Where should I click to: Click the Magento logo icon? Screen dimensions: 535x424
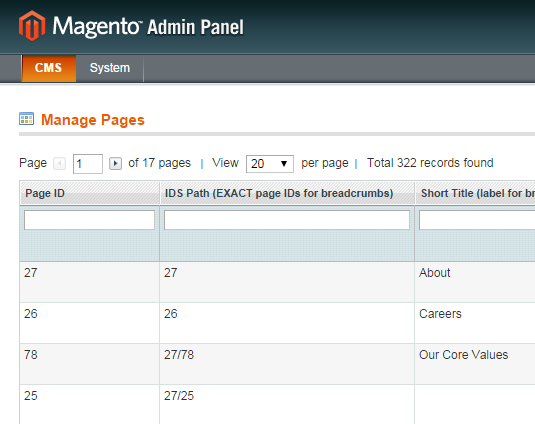pyautogui.click(x=32, y=26)
